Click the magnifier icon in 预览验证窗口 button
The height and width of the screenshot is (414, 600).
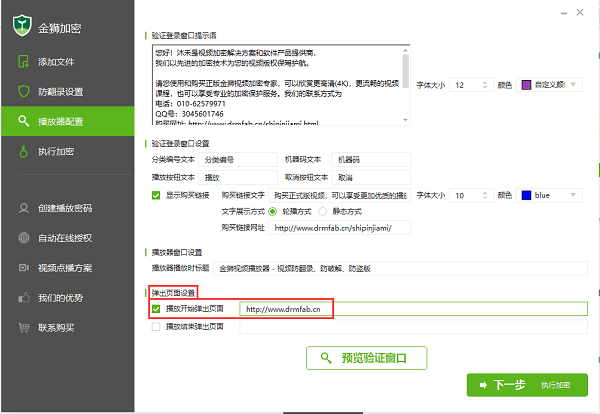[326, 358]
